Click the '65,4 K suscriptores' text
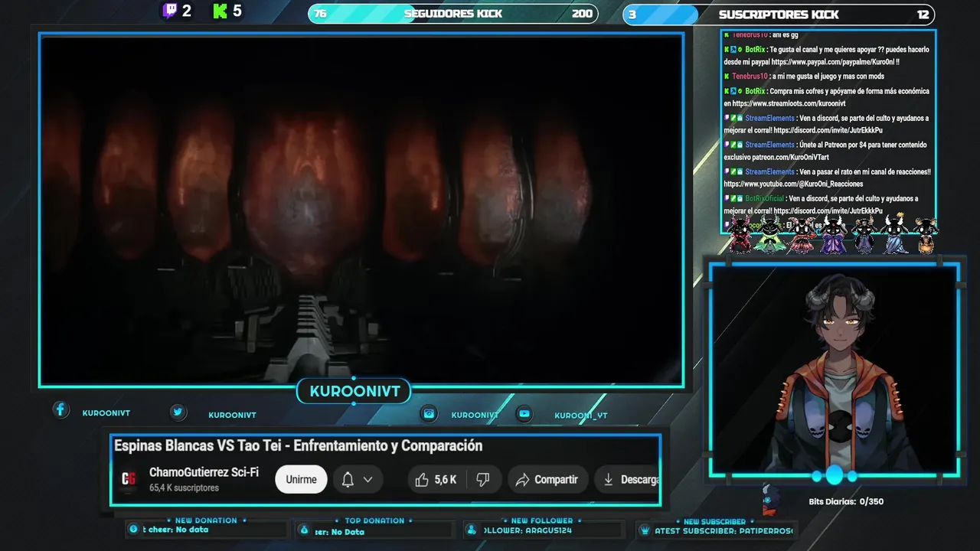 click(x=184, y=488)
